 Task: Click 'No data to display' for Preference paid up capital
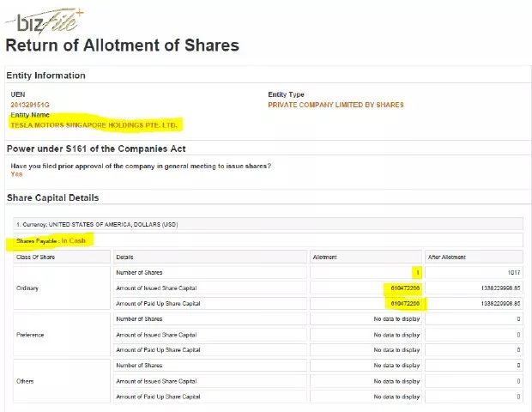[396, 350]
